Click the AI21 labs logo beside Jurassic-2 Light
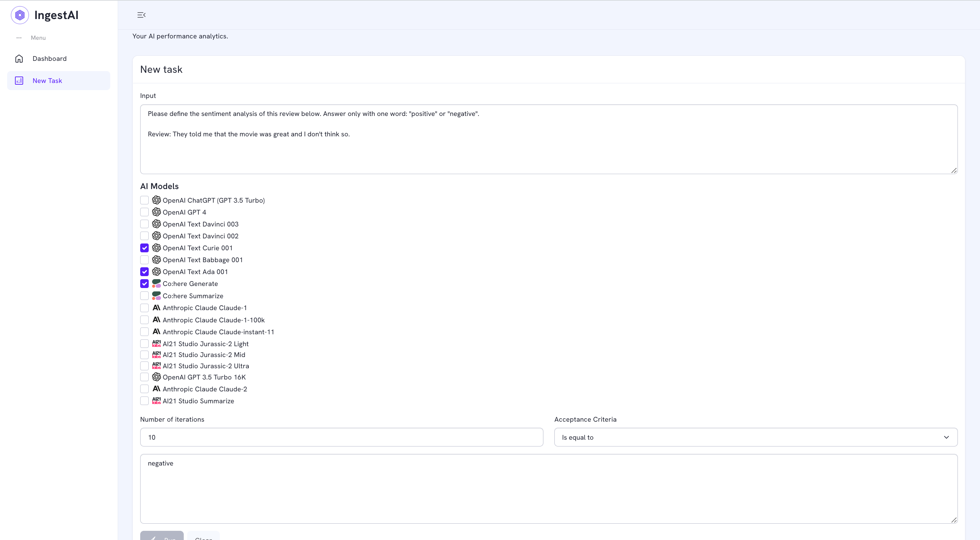Image resolution: width=980 pixels, height=540 pixels. click(x=157, y=343)
